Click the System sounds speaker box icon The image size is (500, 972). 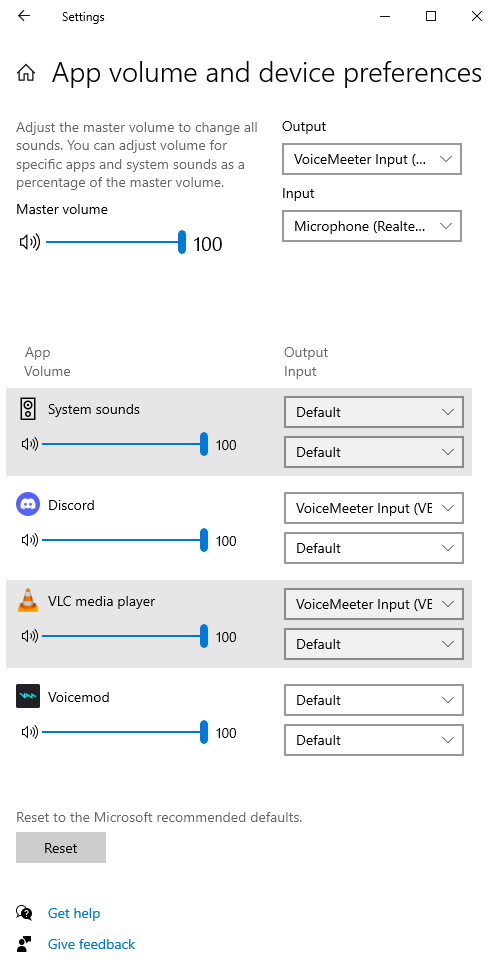(x=28, y=409)
